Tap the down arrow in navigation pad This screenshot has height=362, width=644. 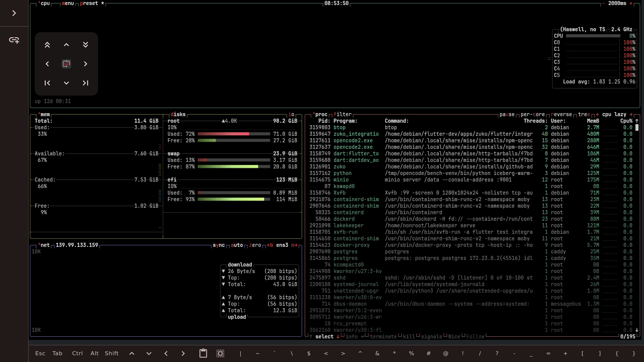[66, 83]
